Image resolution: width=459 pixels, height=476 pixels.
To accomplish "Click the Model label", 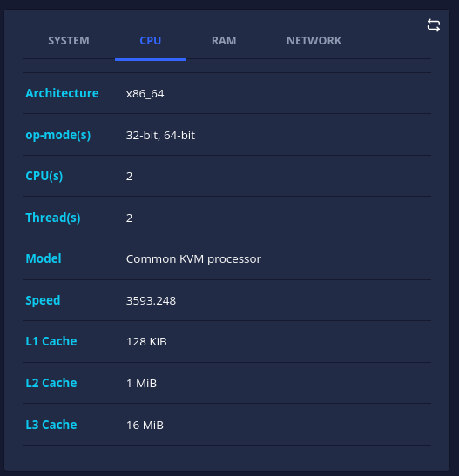I will pyautogui.click(x=44, y=258).
